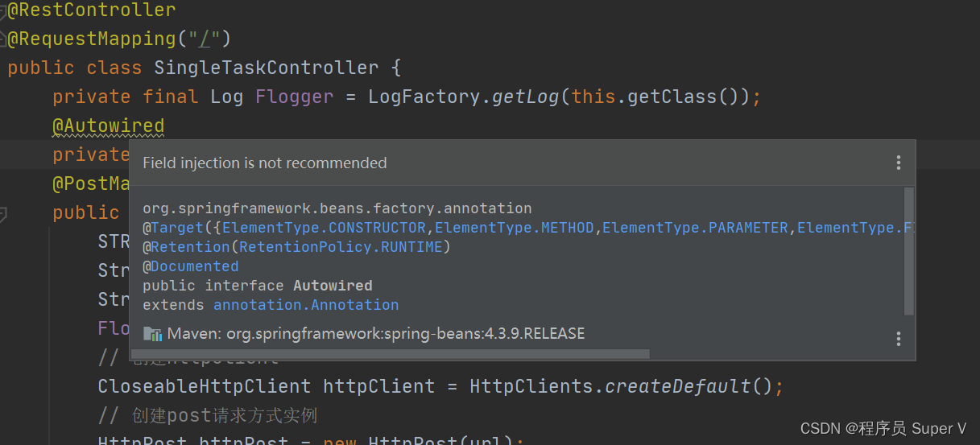Toggle the fold marker at @RequestMapping line
Screen dimensions: 980x445
(3, 39)
